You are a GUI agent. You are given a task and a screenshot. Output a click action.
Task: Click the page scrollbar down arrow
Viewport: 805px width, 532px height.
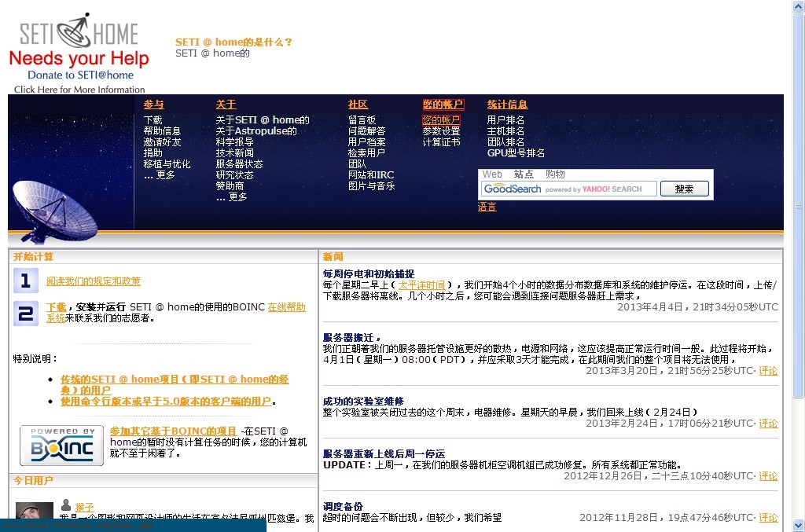tap(799, 526)
